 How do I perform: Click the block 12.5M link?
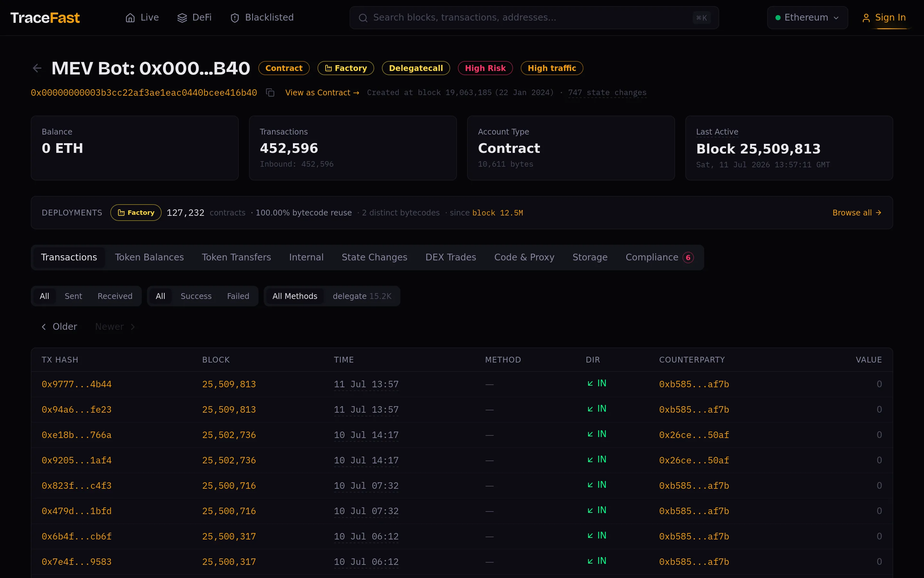pos(498,213)
